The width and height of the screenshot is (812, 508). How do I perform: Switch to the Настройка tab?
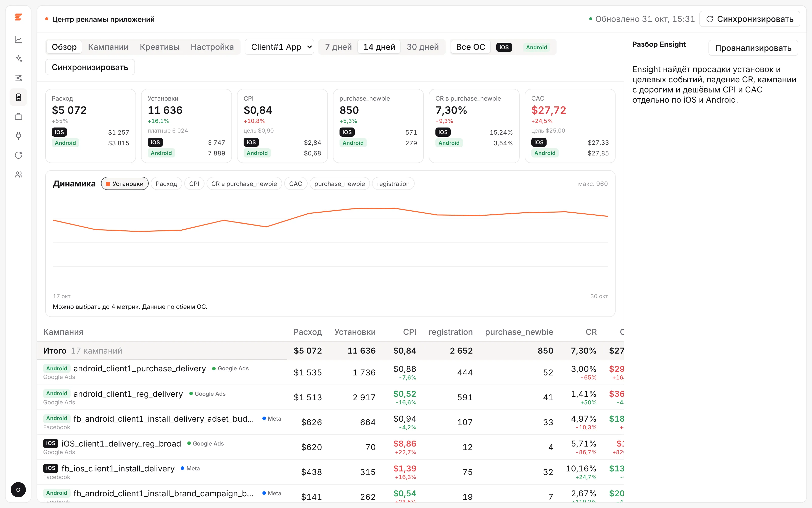[212, 47]
